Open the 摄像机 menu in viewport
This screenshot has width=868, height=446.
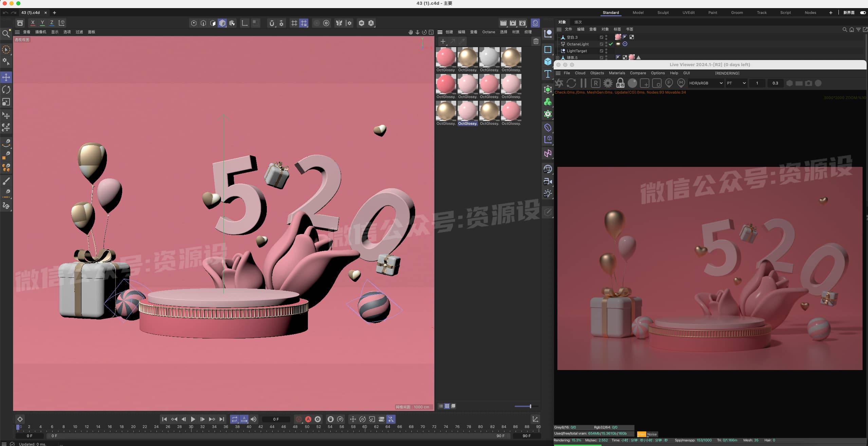click(40, 32)
